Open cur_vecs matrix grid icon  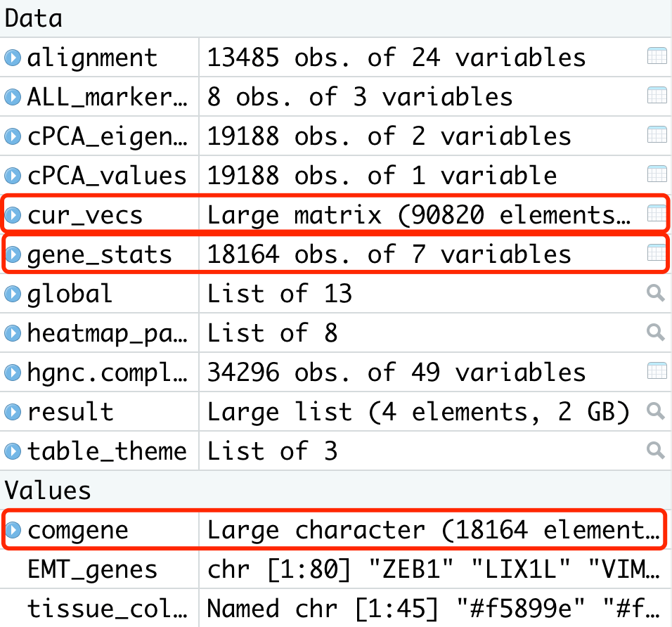coord(657,214)
